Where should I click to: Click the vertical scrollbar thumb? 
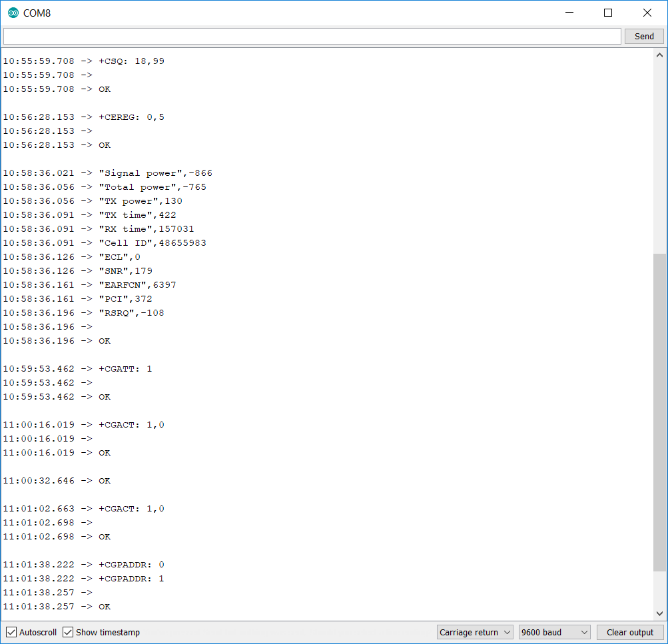659,412
